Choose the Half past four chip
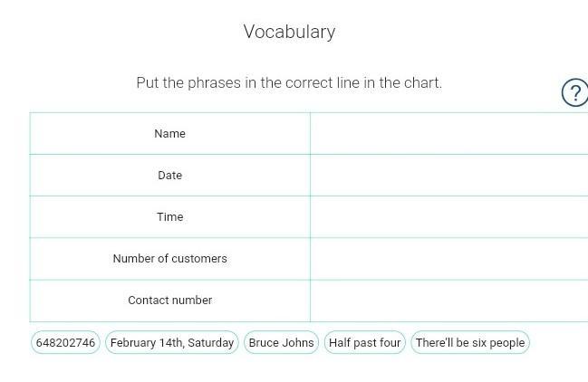This screenshot has width=588, height=382. [364, 342]
